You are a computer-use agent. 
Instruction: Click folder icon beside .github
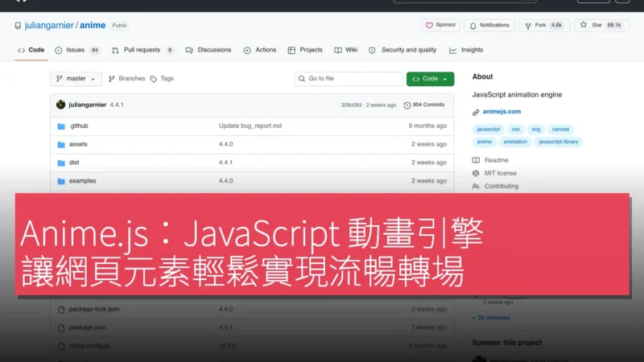coord(61,126)
